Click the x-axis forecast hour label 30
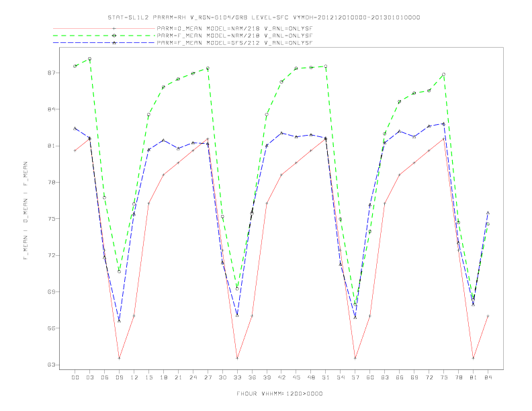Image resolution: width=532 pixels, height=411 pixels. (x=222, y=377)
